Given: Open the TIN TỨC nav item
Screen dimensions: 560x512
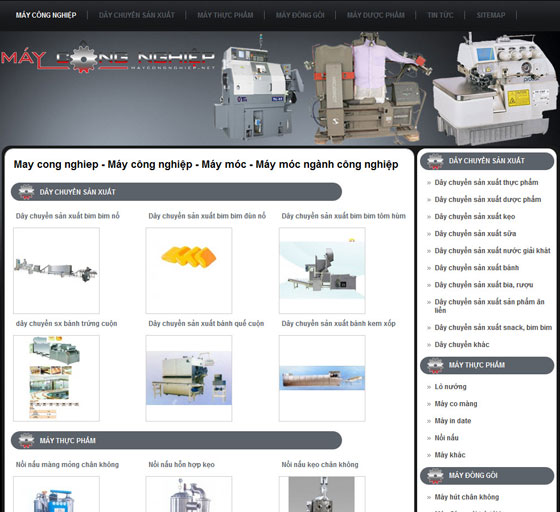Looking at the screenshot, I should coord(440,15).
